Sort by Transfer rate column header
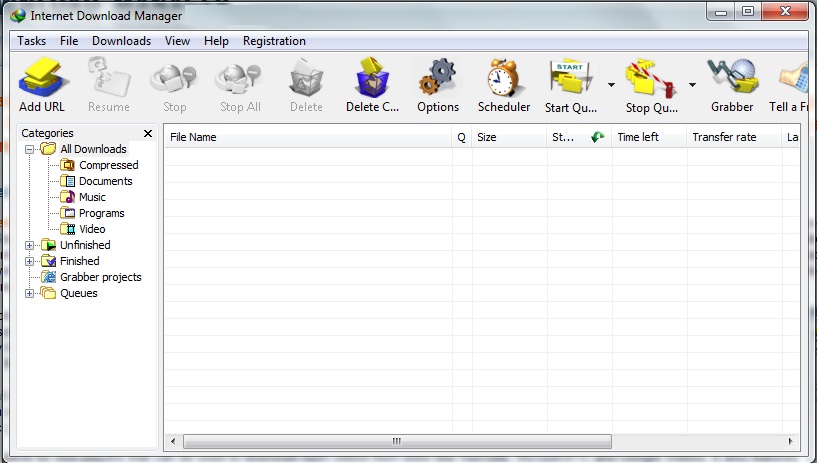 tap(734, 137)
